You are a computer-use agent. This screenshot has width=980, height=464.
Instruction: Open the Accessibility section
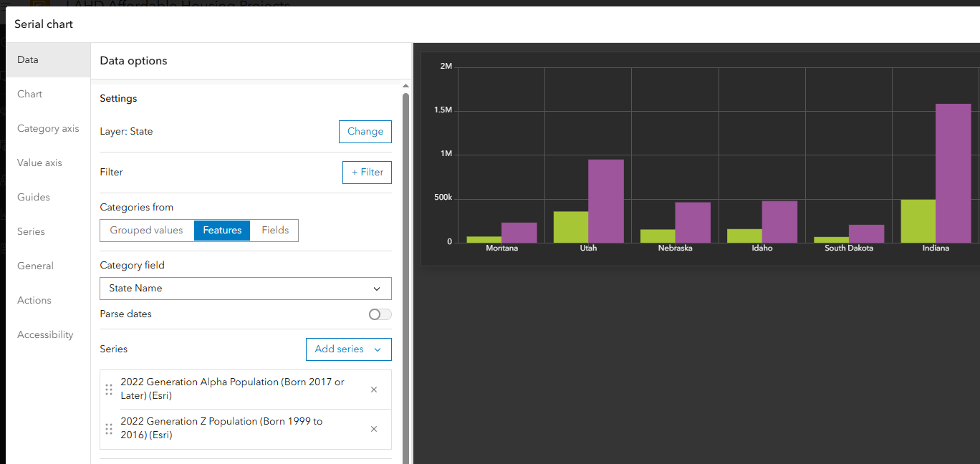coord(44,334)
